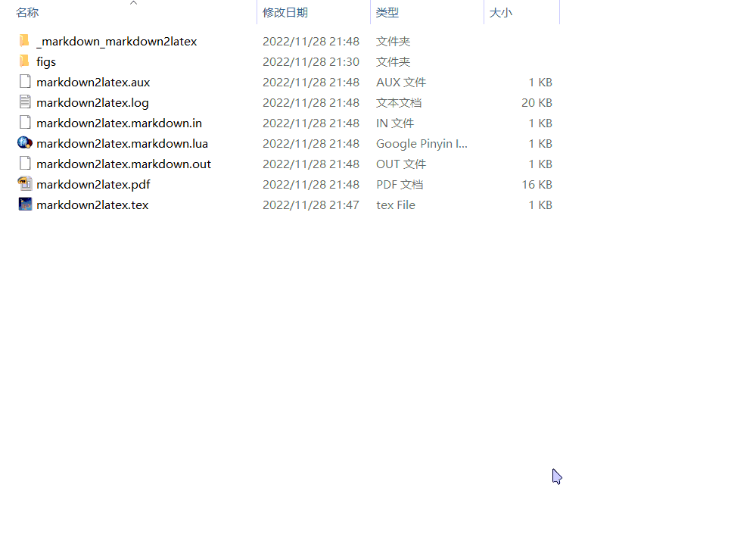Sort by the 修改日期 column header

click(285, 13)
